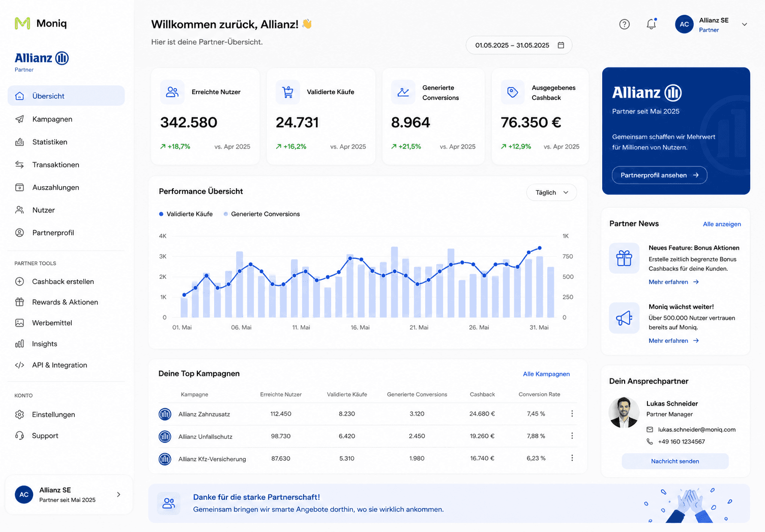Click the Moniq logo
The image size is (765, 532).
[41, 23]
